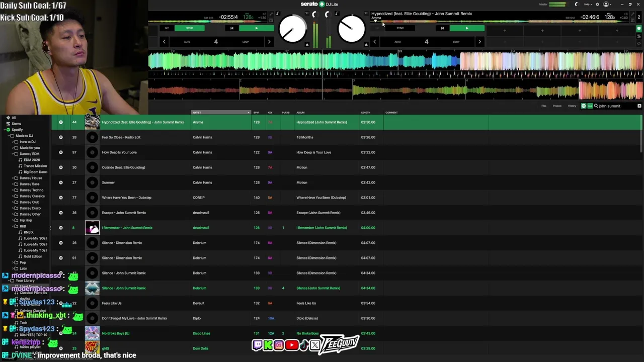Click the Master level meter
This screenshot has width=644, height=362.
[x=557, y=5]
